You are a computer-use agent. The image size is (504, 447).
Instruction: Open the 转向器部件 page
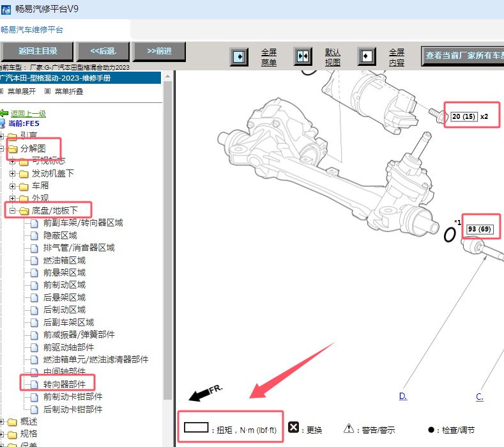click(x=65, y=384)
